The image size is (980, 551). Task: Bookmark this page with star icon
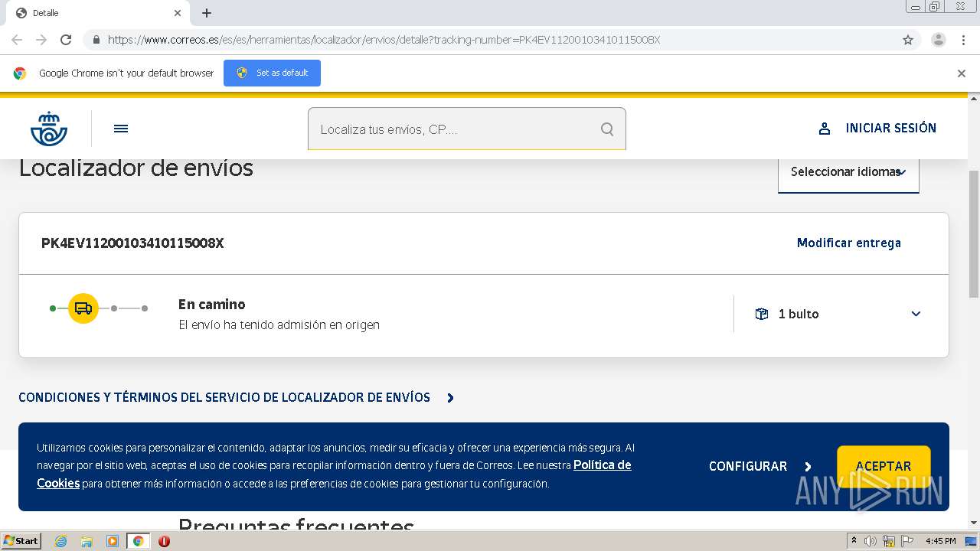click(x=908, y=40)
